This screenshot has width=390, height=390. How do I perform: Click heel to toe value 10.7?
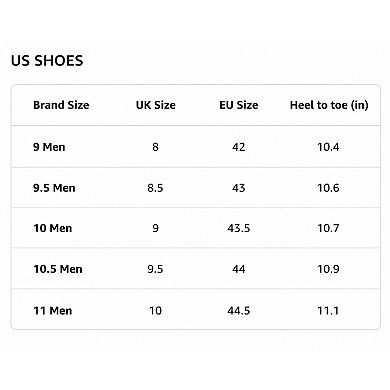(328, 228)
